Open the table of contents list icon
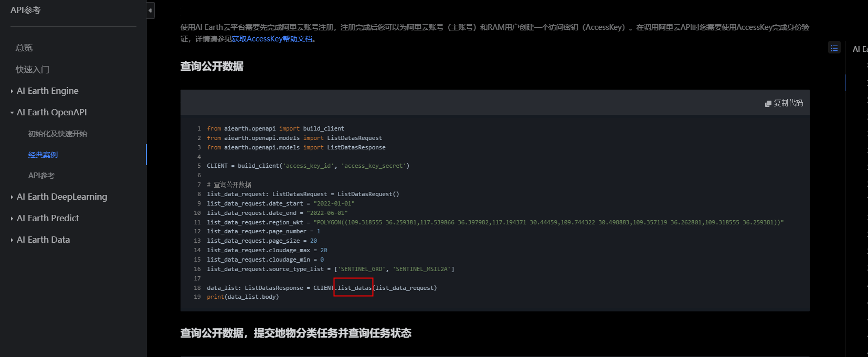This screenshot has width=868, height=357. 834,48
